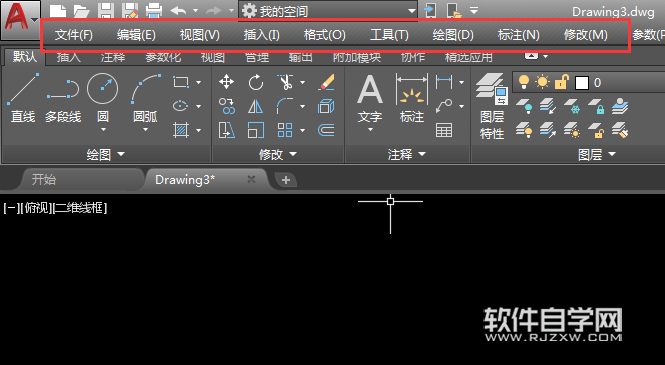Screen dimensions: 665x365
Task: Select the rectangular Array tool
Action: coord(285,130)
